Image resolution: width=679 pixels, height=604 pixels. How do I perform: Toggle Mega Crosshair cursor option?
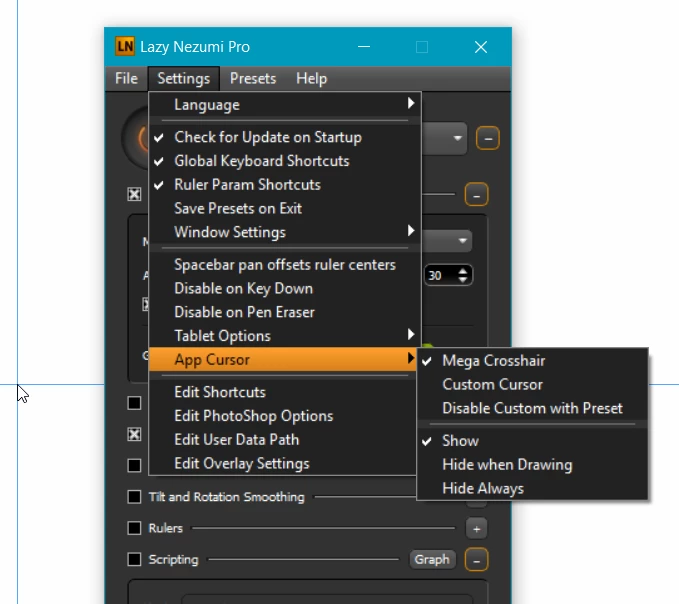click(x=533, y=361)
